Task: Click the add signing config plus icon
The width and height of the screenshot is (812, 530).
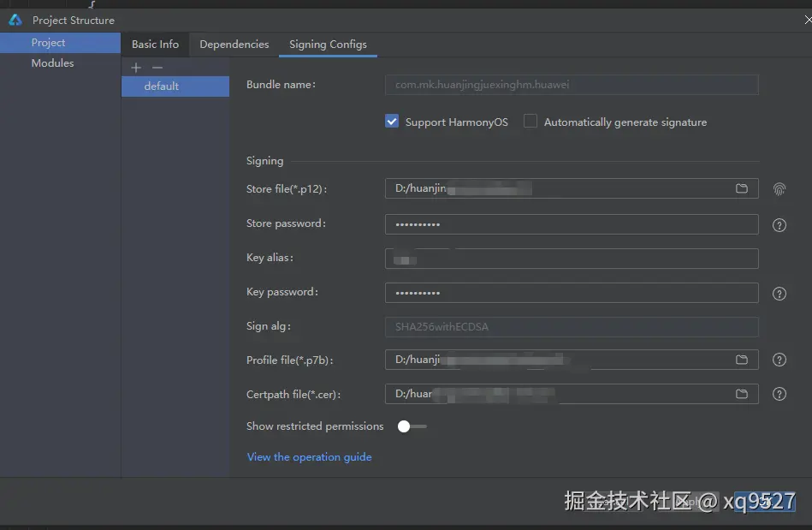Action: pyautogui.click(x=136, y=68)
